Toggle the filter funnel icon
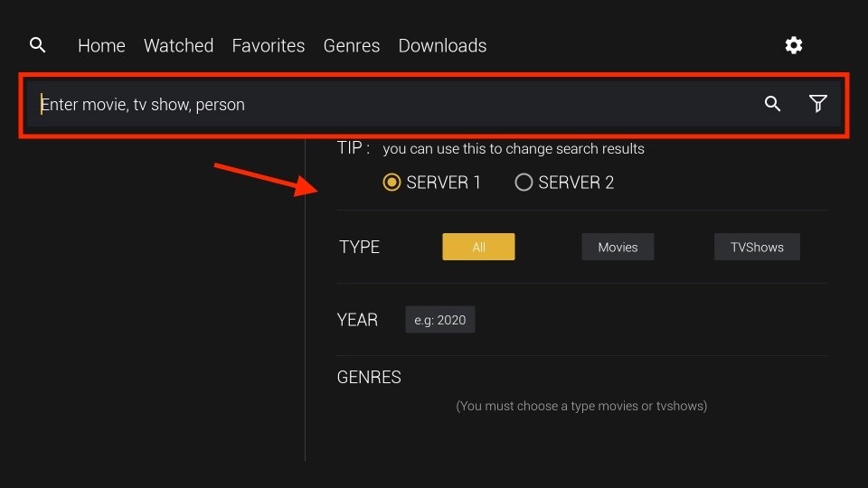The width and height of the screenshot is (868, 488). (818, 103)
